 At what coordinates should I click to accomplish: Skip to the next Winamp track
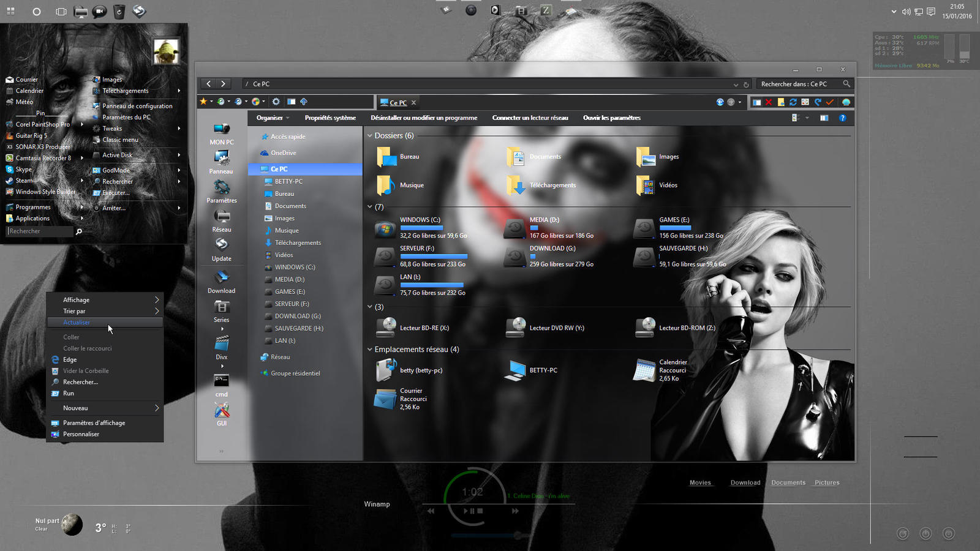coord(515,511)
